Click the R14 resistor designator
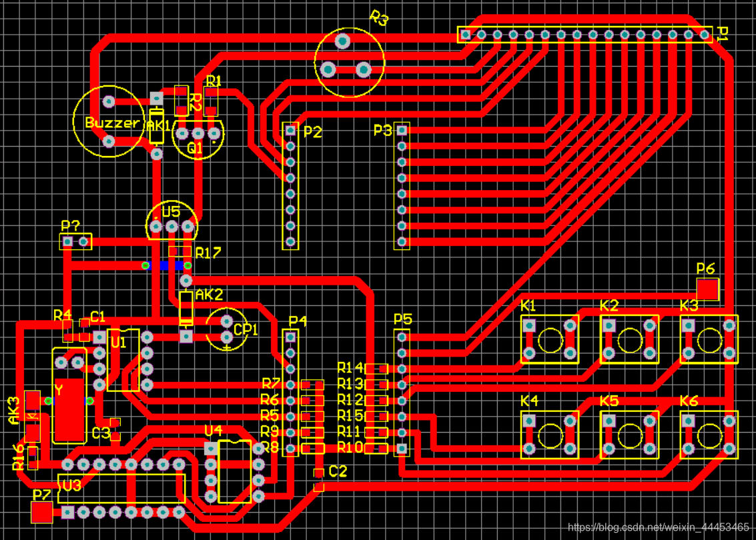This screenshot has width=756, height=540. tap(350, 368)
